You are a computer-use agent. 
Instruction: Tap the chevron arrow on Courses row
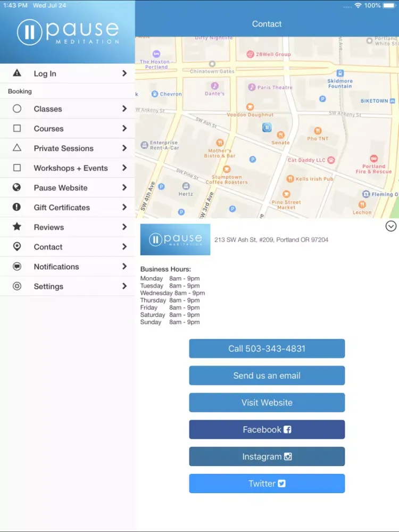(124, 128)
